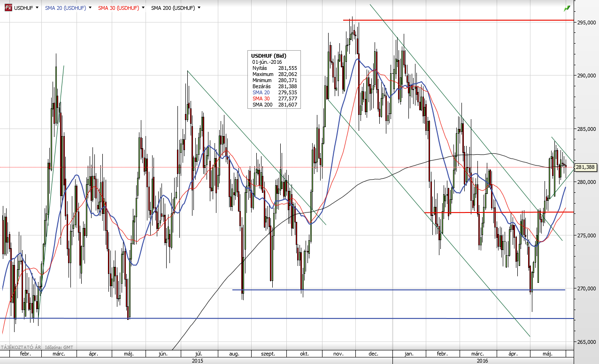Click the date '01-jún.-2016' in info box
The height and width of the screenshot is (364, 599).
[x=267, y=62]
